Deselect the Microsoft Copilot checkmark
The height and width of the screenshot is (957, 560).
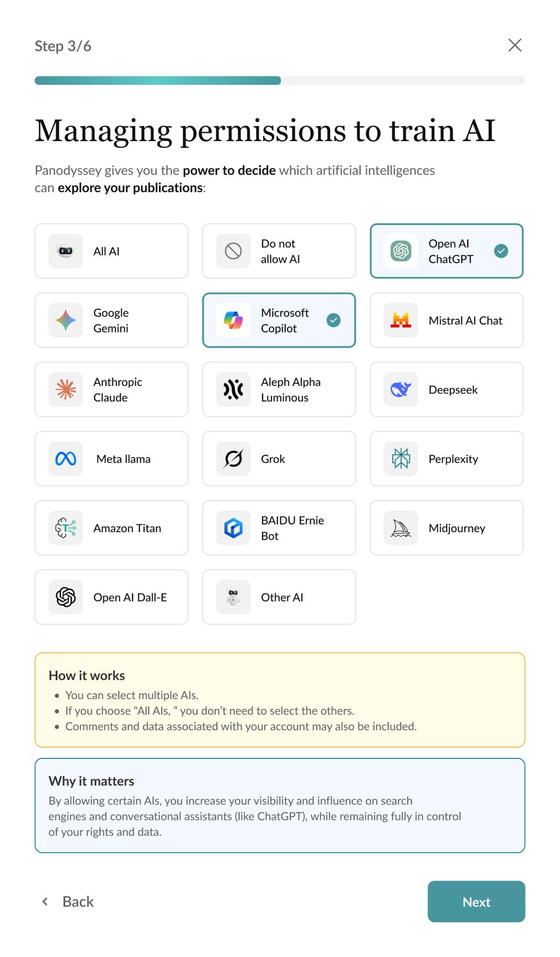point(333,321)
